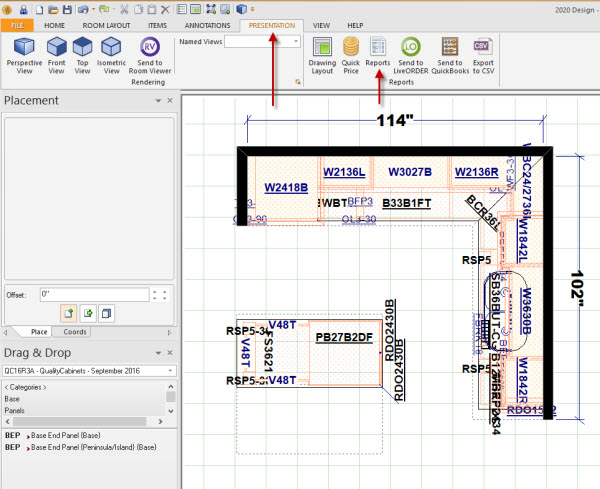
Task: Open Drag & Drop panel options arrow
Action: pyautogui.click(x=158, y=353)
